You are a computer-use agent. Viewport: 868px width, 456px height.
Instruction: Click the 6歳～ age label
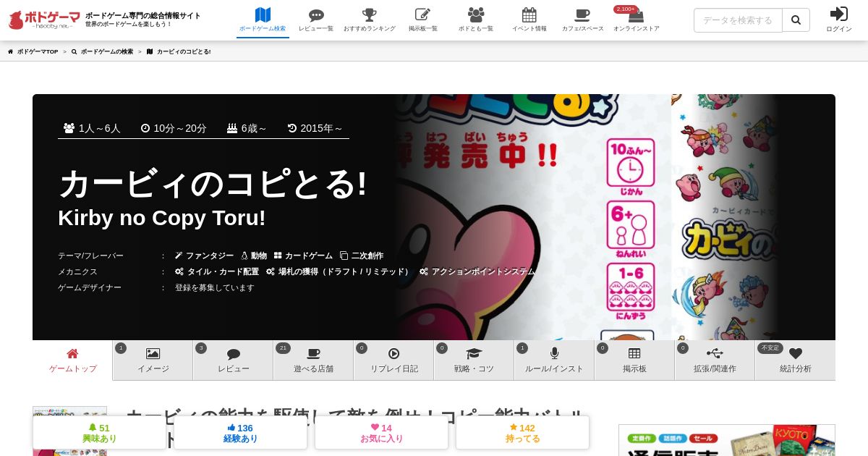pyautogui.click(x=247, y=128)
